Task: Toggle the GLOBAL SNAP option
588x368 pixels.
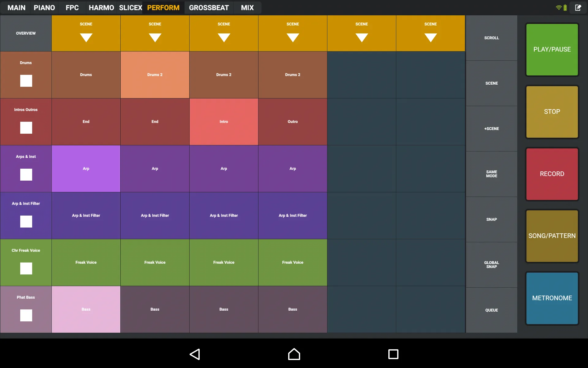Action: [x=491, y=265]
